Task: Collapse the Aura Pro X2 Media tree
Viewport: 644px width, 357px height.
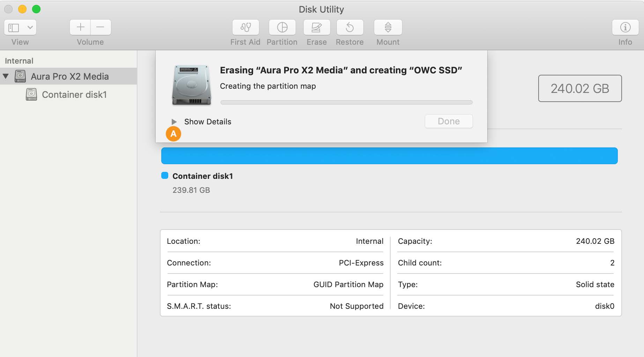Action: pyautogui.click(x=6, y=76)
